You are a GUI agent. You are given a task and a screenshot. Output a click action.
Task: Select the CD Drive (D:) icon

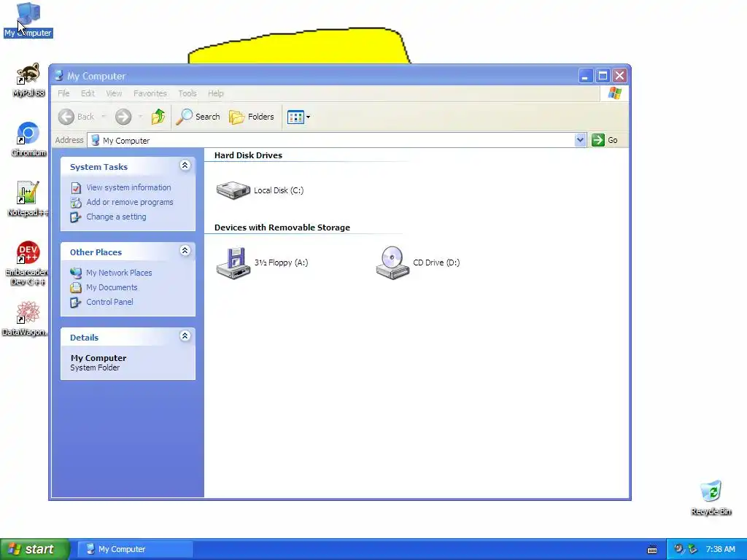tap(392, 262)
